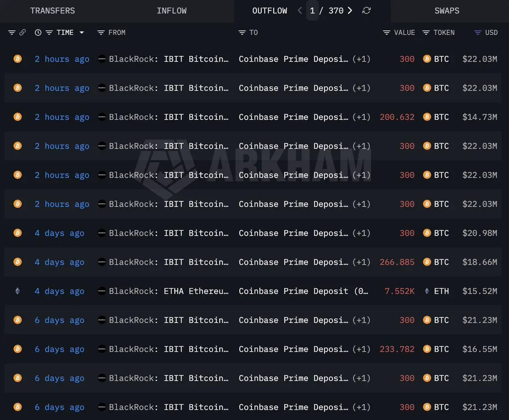Open the timestamp link on the ETH row

59,291
